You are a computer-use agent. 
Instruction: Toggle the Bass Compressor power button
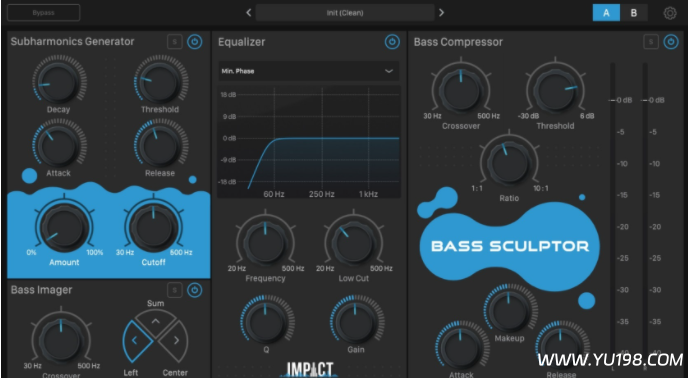tap(671, 42)
